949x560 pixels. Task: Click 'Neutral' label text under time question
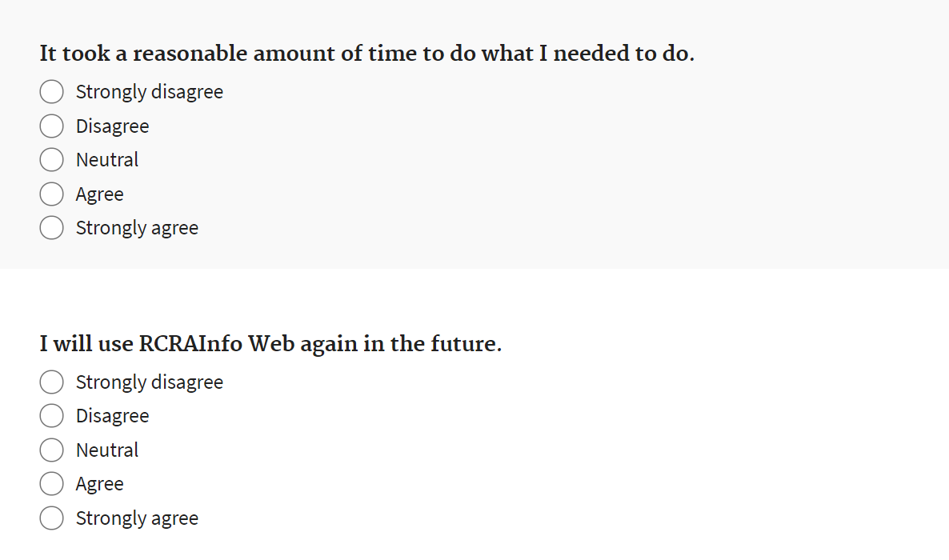coord(107,160)
